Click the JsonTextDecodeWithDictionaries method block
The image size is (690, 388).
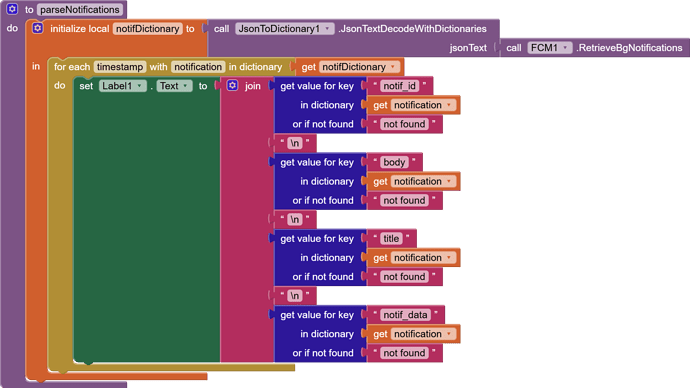point(352,29)
